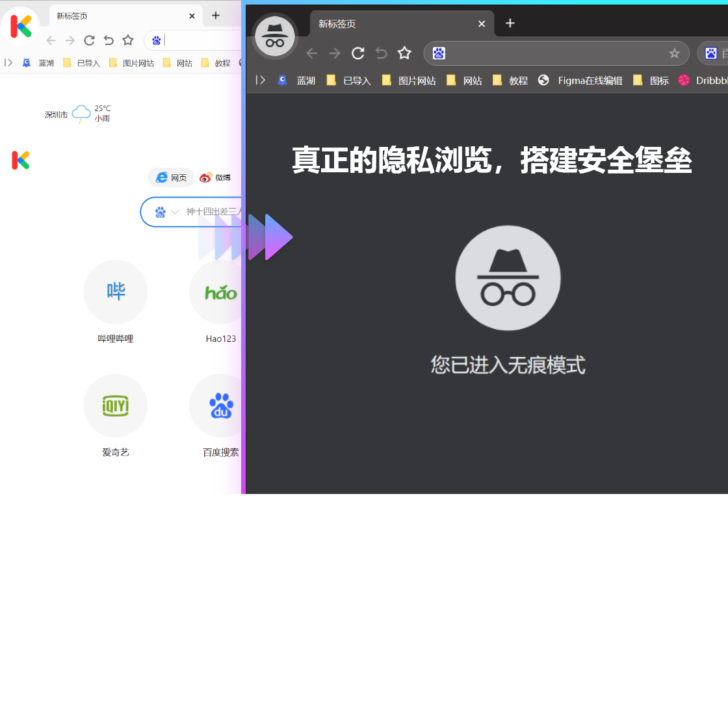728x702 pixels.
Task: Open the 爱奇艺 shortcut tile
Action: [x=116, y=406]
